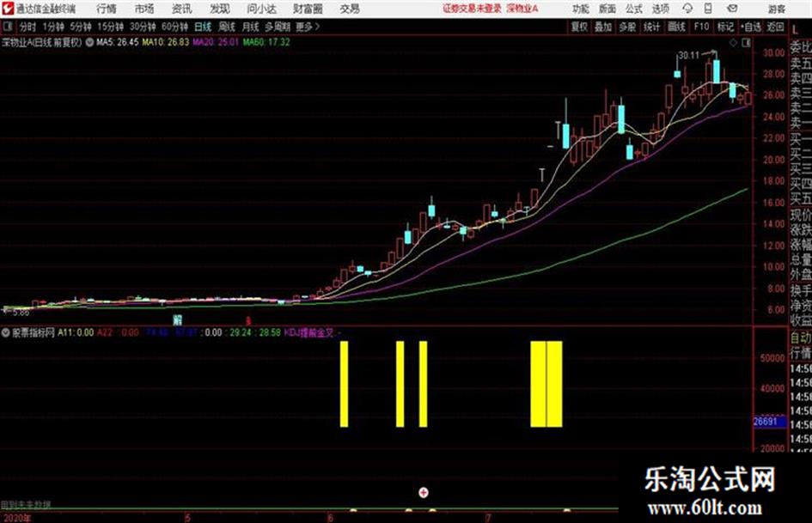Screen dimensions: 812x523
Task: Switch to the 分时 time-share tab
Action: [27, 27]
